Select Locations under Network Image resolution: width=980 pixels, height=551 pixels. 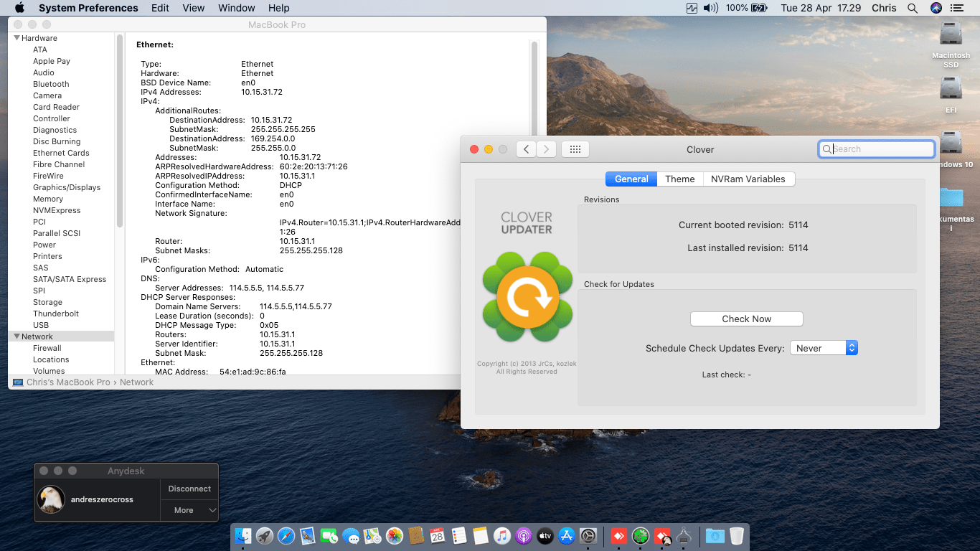click(51, 359)
